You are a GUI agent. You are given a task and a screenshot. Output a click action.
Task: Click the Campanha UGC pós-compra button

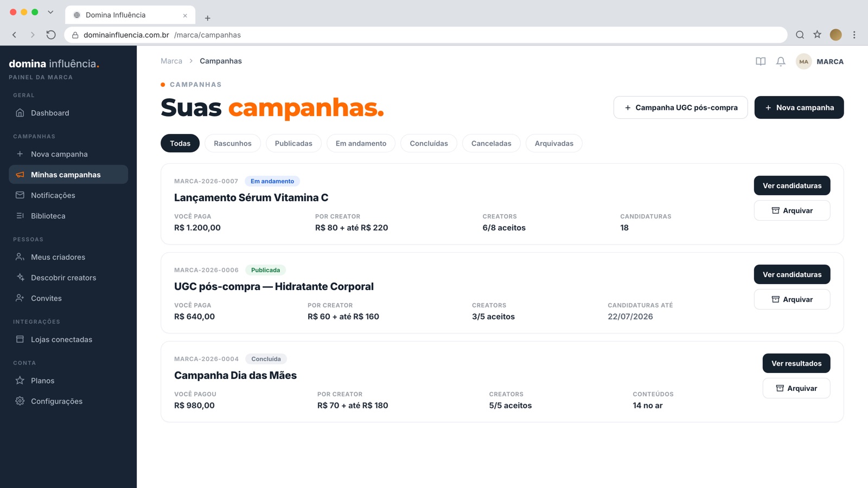click(x=681, y=107)
